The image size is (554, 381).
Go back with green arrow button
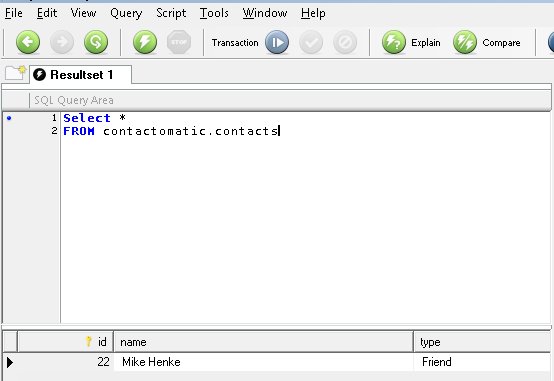tap(28, 42)
